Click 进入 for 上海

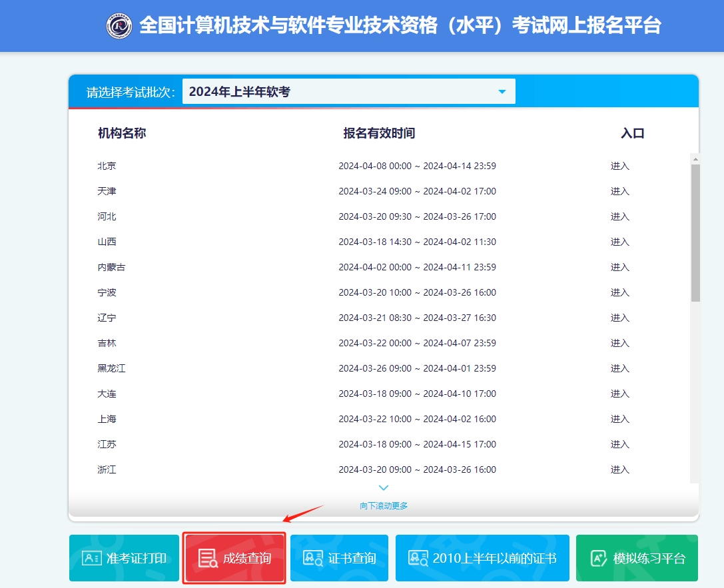[619, 420]
